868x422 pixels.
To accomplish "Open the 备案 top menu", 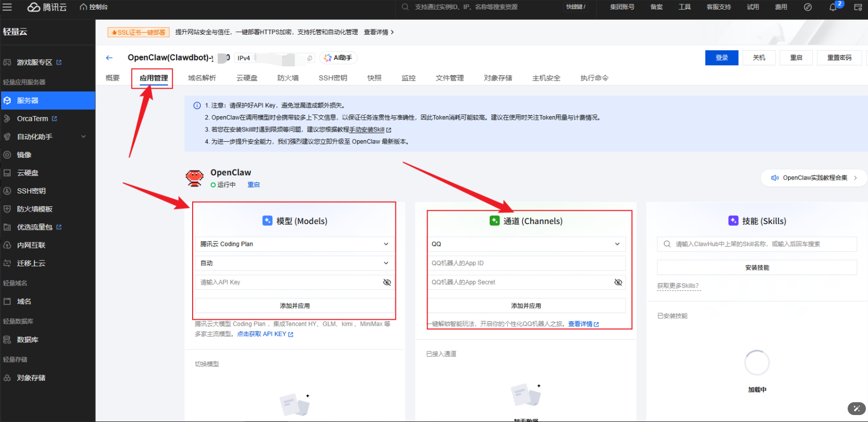I will 657,7.
